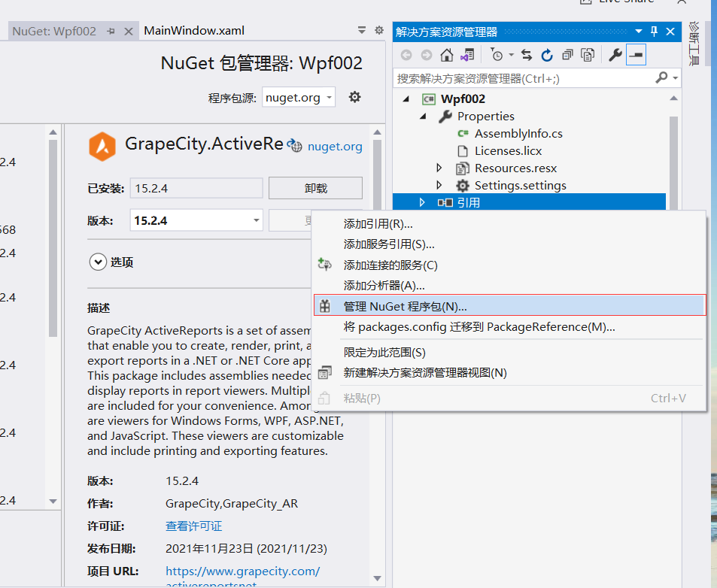Expand the Resources.resx node
This screenshot has width=717, height=588.
(x=439, y=168)
